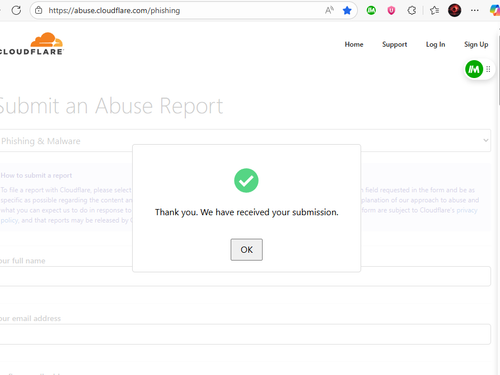Viewport: 500px width, 375px height.
Task: Open the Support nav link
Action: (x=394, y=44)
